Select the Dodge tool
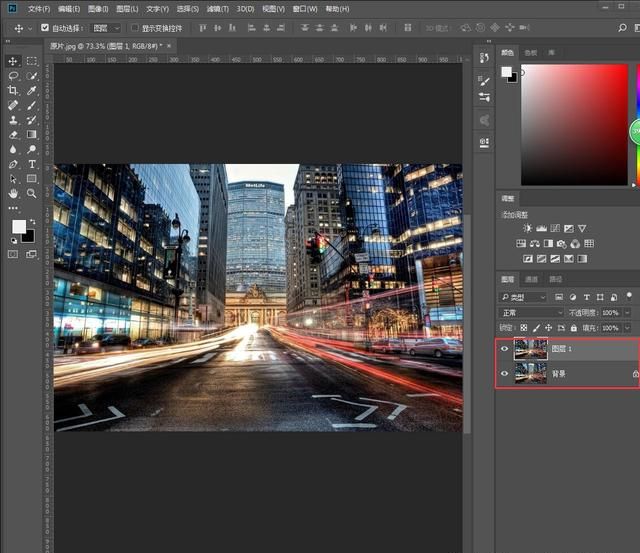Screen dimensions: 640x553 [31, 149]
